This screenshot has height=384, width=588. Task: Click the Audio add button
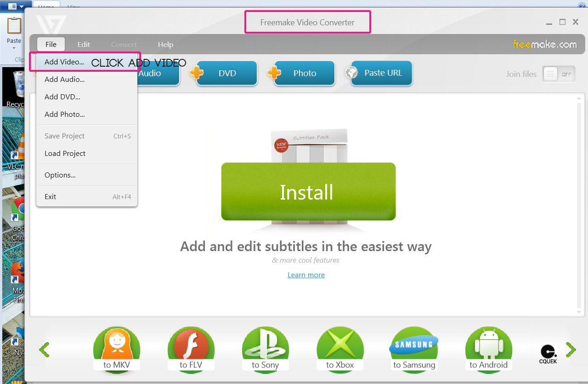158,73
